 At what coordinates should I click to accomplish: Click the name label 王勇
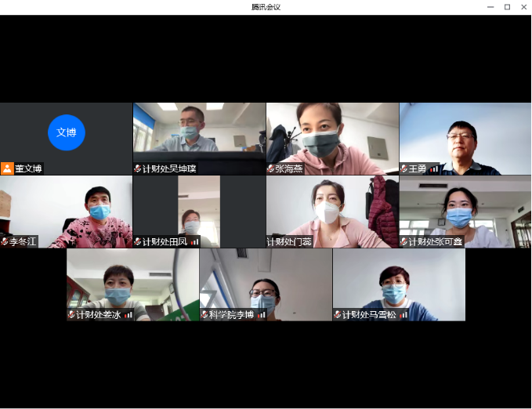click(418, 168)
